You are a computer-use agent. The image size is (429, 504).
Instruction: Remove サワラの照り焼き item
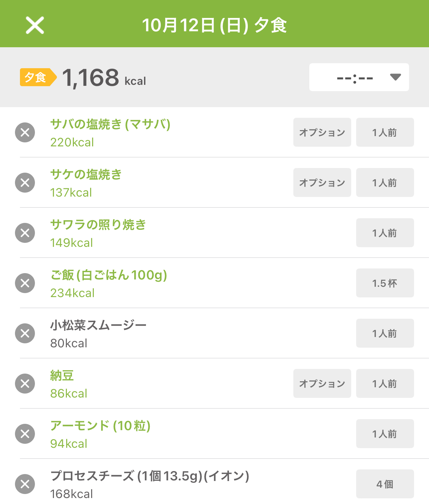coord(25,233)
